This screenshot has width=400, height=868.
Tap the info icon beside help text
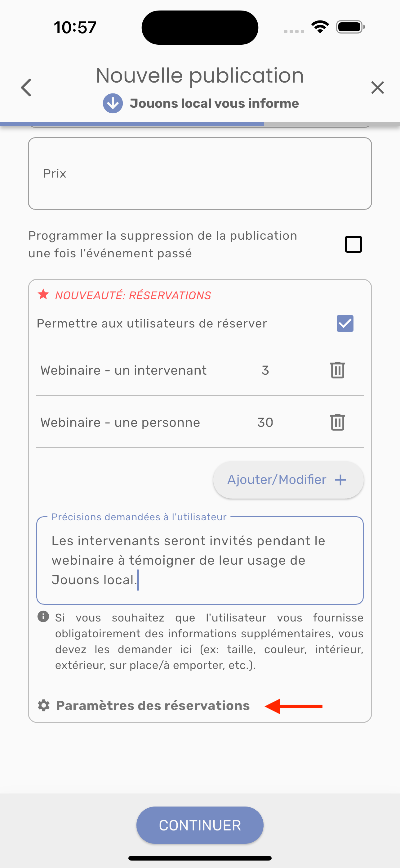[x=43, y=617]
